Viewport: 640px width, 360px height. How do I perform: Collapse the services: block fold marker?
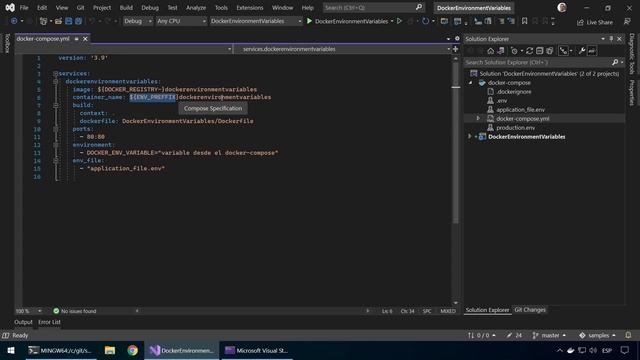56,74
